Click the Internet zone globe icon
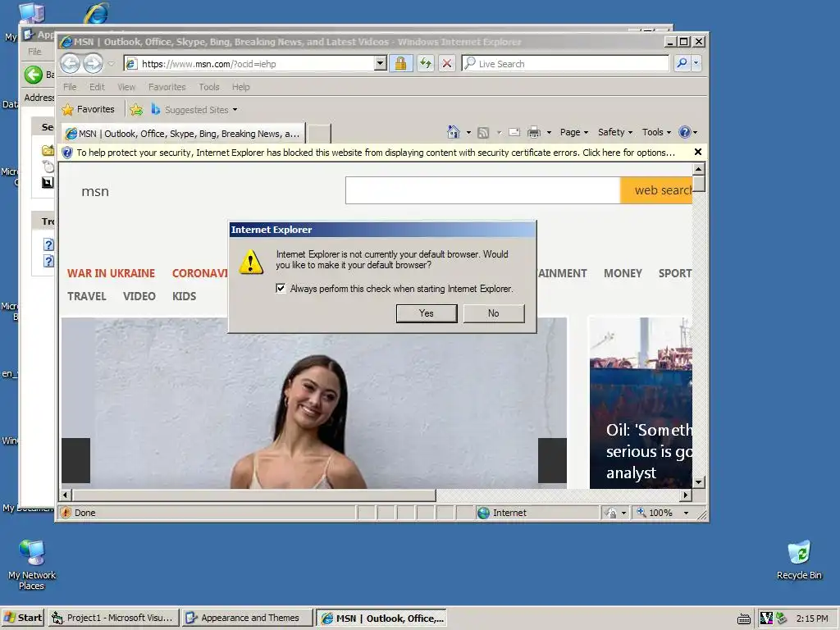 [x=484, y=513]
